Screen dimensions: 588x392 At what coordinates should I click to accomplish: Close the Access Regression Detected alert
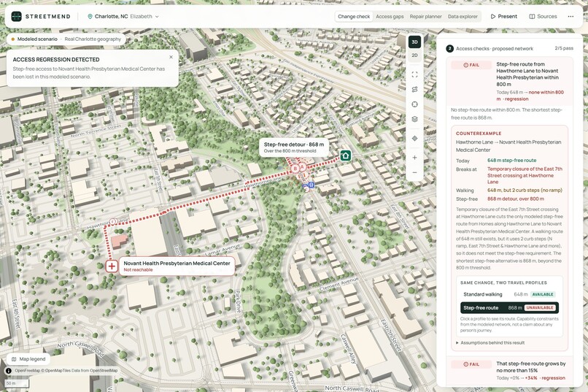pyautogui.click(x=171, y=57)
